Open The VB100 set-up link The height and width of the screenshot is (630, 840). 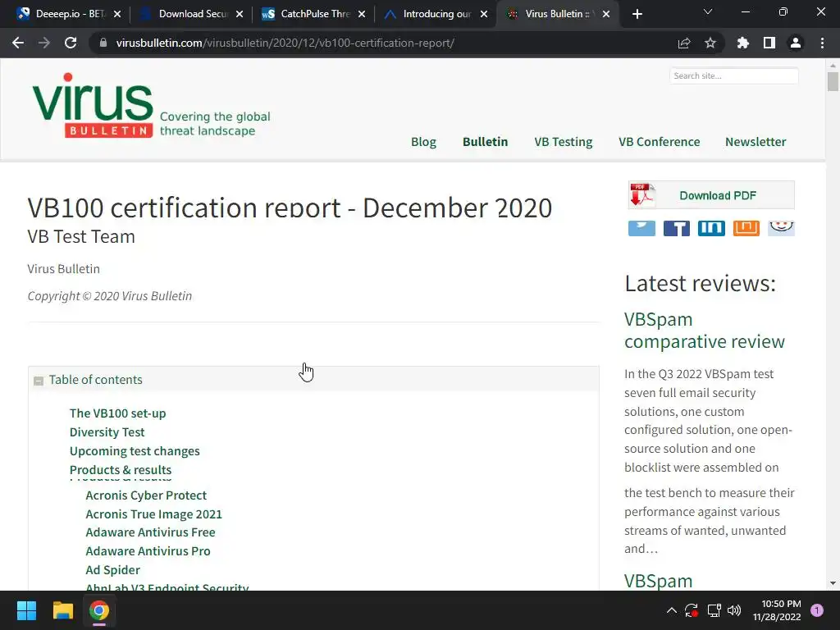pos(118,413)
